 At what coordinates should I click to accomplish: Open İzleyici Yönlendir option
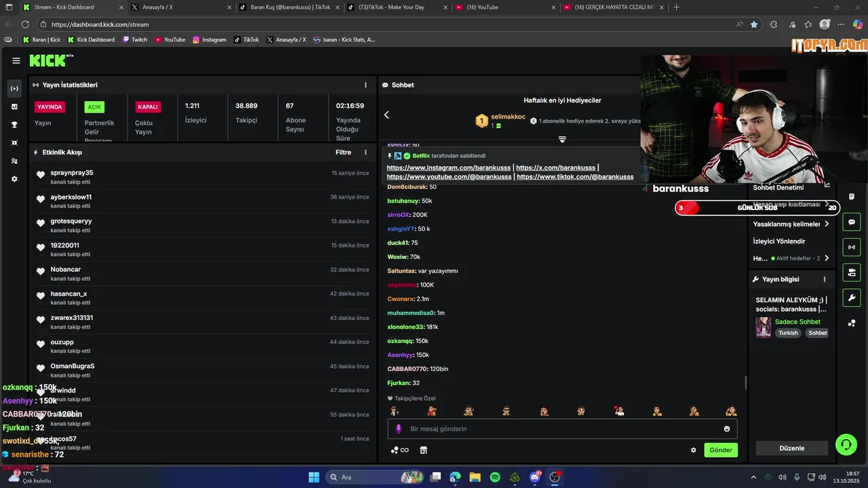pos(779,241)
